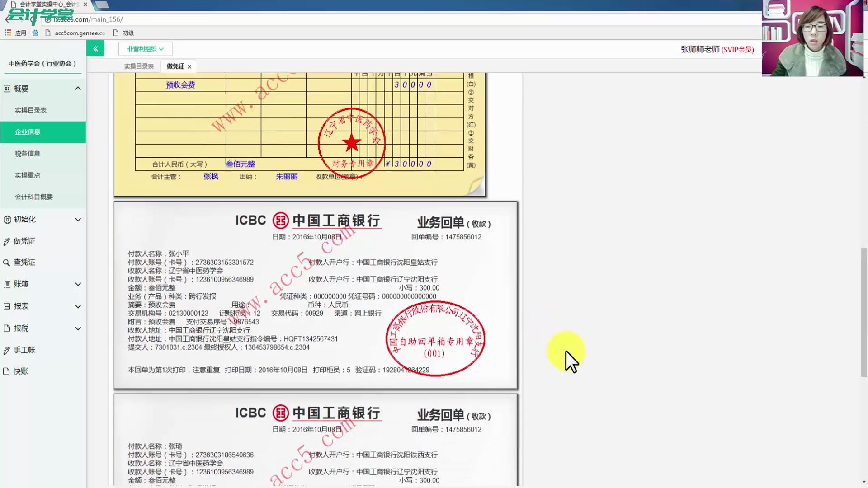Click the 初始化 gear icon

click(7, 220)
